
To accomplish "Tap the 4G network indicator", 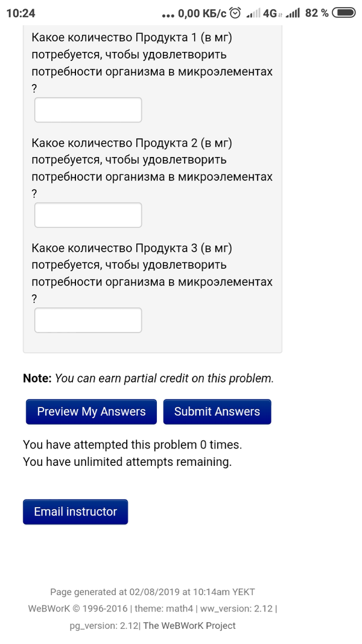I will point(270,13).
